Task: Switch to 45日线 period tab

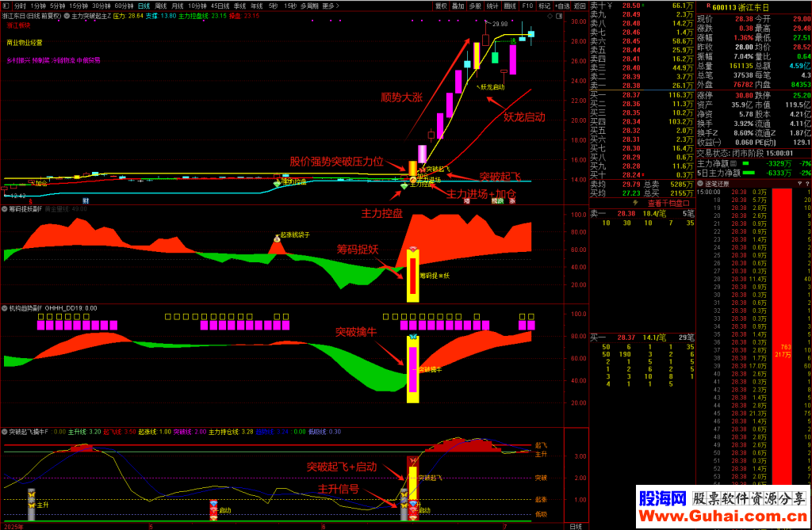Action: pos(220,6)
